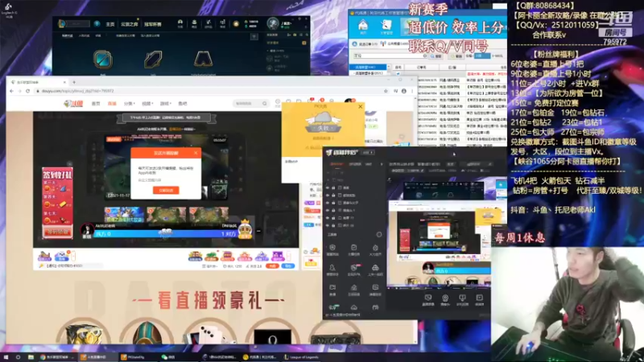Click the circle icon beside the tools heading

[378, 234]
